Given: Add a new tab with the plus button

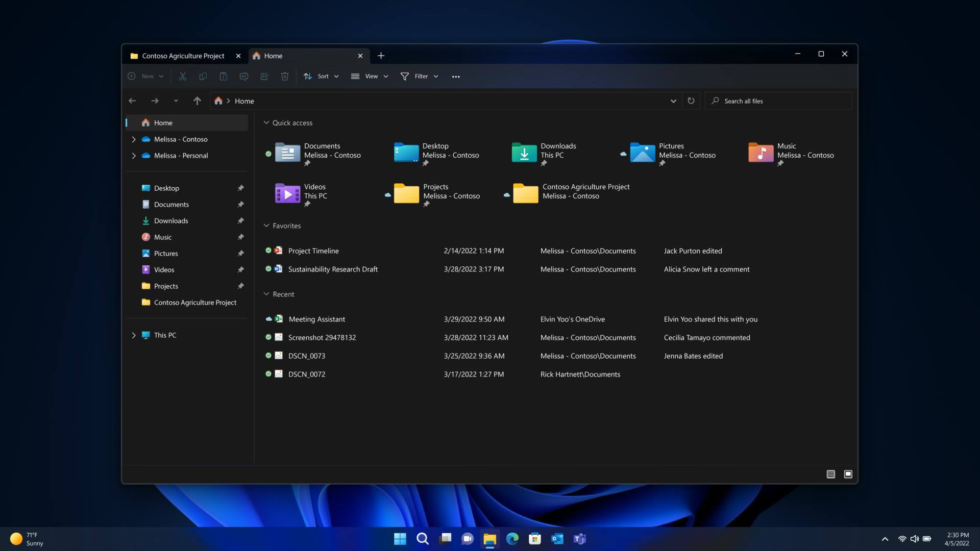Looking at the screenshot, I should (381, 56).
